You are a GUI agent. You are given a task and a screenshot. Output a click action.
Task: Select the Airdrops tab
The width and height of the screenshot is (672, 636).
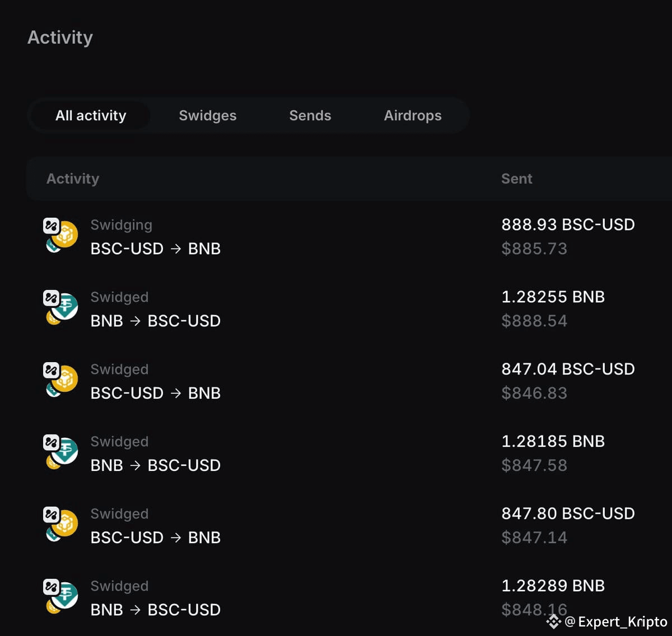[413, 115]
